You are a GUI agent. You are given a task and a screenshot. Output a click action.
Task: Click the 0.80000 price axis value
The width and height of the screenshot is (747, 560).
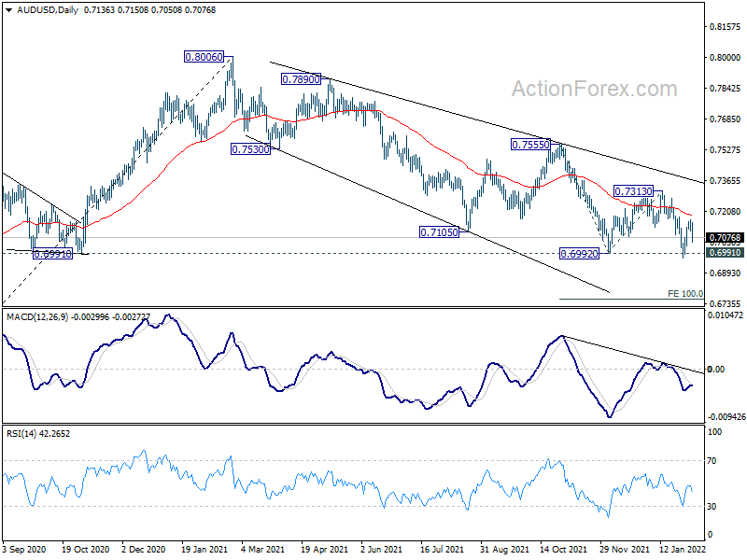(x=726, y=57)
